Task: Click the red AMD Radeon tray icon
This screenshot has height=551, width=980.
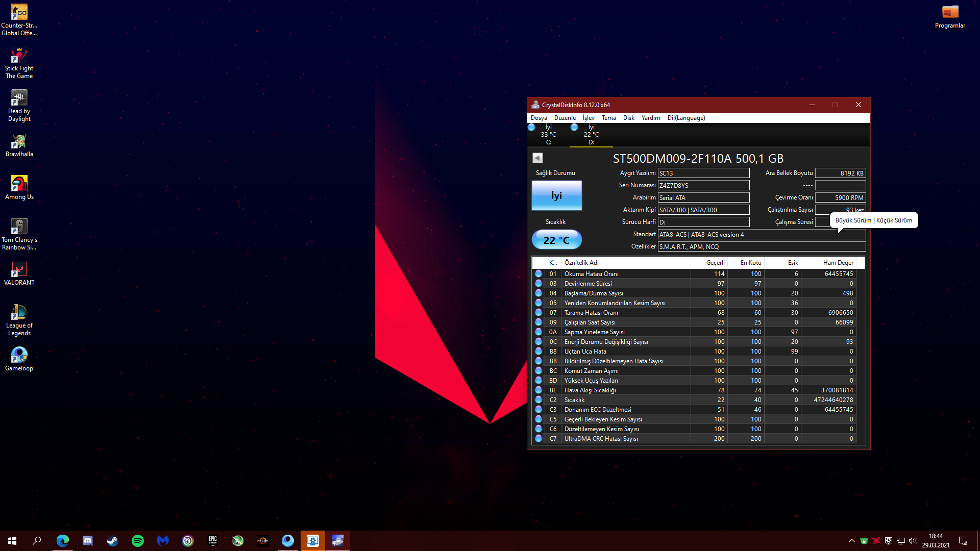Action: [876, 541]
